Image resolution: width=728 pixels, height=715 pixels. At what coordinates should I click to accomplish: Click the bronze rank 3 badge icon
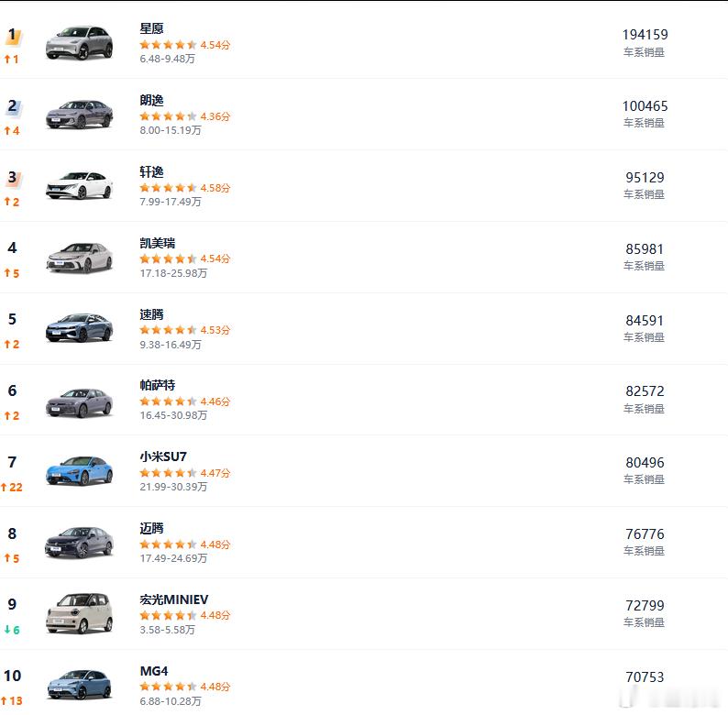[x=13, y=178]
